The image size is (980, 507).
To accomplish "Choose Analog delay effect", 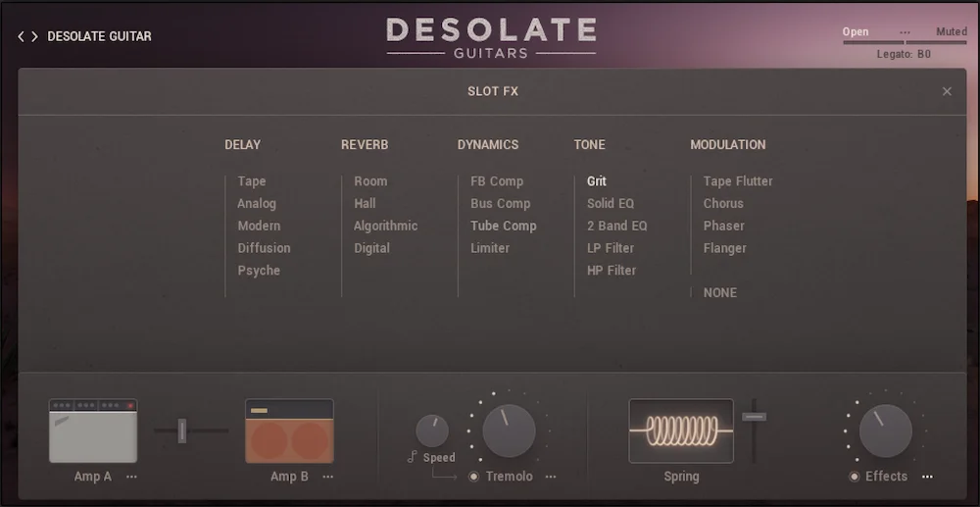I will tap(257, 204).
